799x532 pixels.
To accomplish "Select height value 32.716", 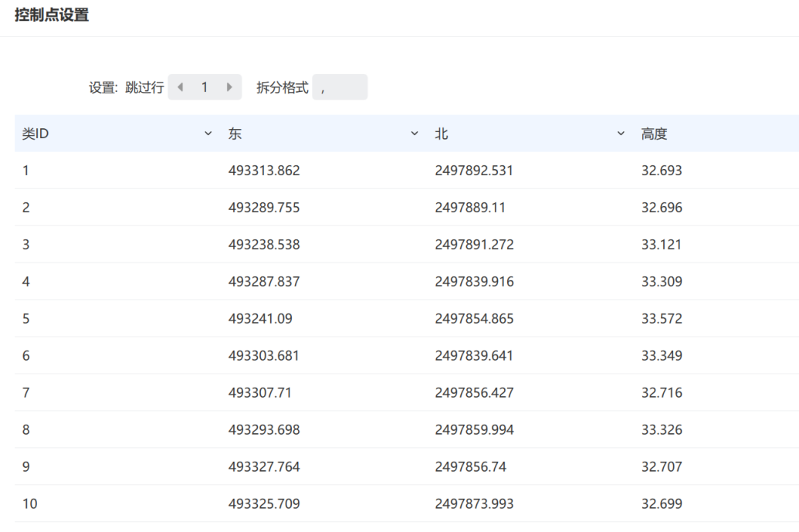I will tap(662, 393).
